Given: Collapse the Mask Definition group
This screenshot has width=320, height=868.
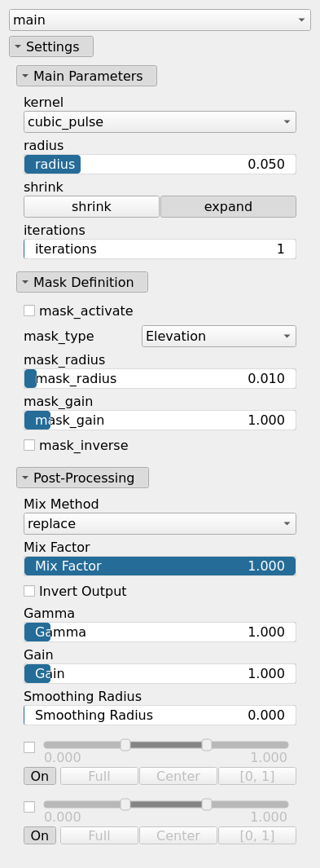Looking at the screenshot, I should pos(82,282).
